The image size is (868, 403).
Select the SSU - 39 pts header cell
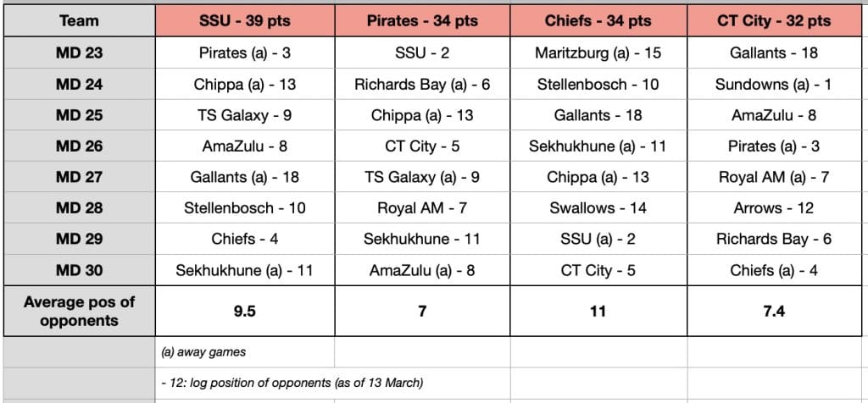245,21
